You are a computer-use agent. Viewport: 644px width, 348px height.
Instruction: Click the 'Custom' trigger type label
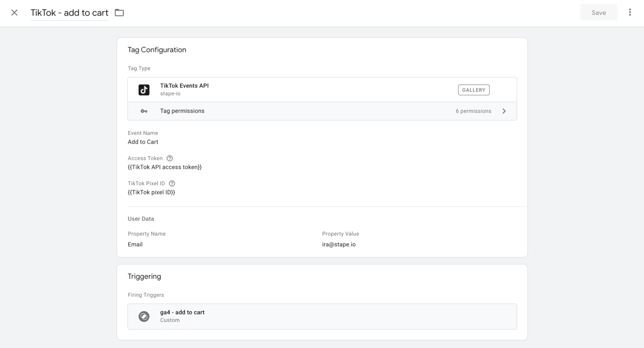tap(170, 320)
